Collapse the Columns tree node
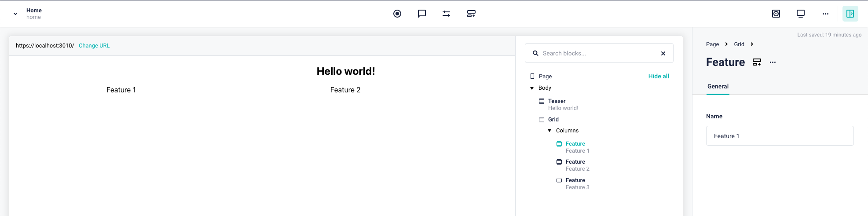 pyautogui.click(x=549, y=131)
